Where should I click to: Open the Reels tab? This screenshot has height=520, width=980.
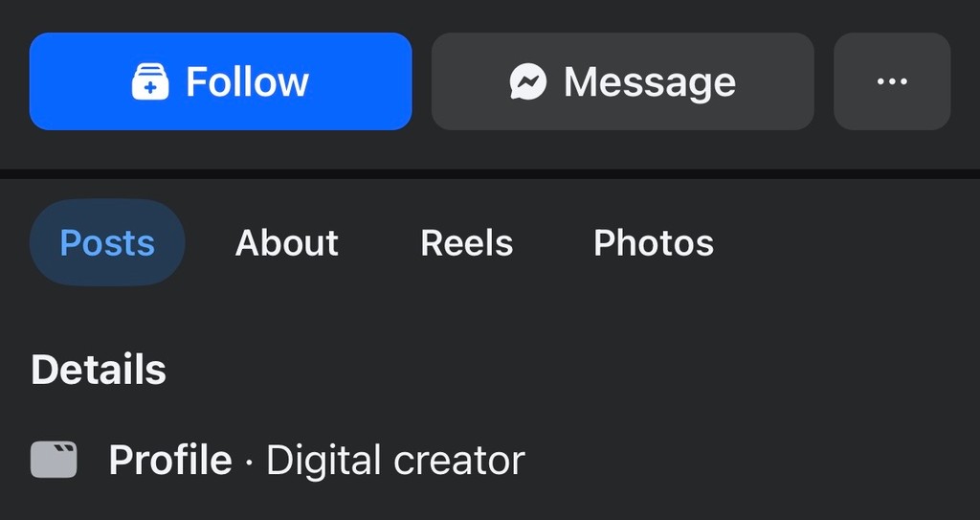click(x=467, y=242)
